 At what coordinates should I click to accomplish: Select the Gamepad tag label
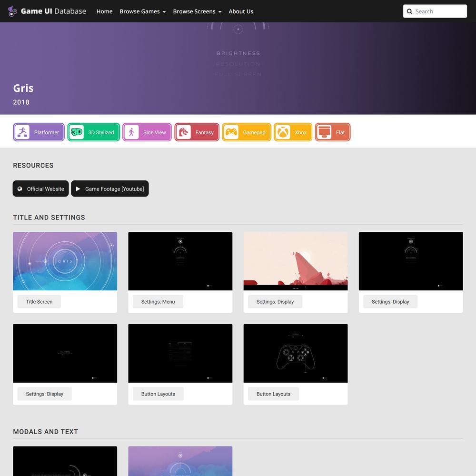coord(254,132)
